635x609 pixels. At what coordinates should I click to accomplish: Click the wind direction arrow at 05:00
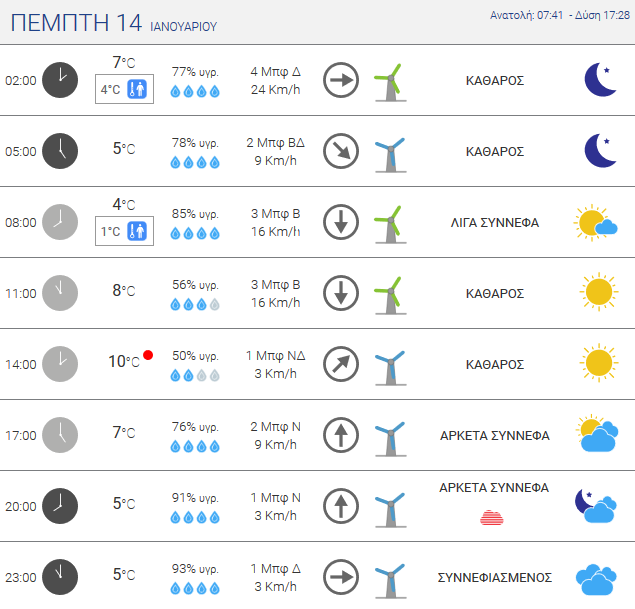pos(341,151)
